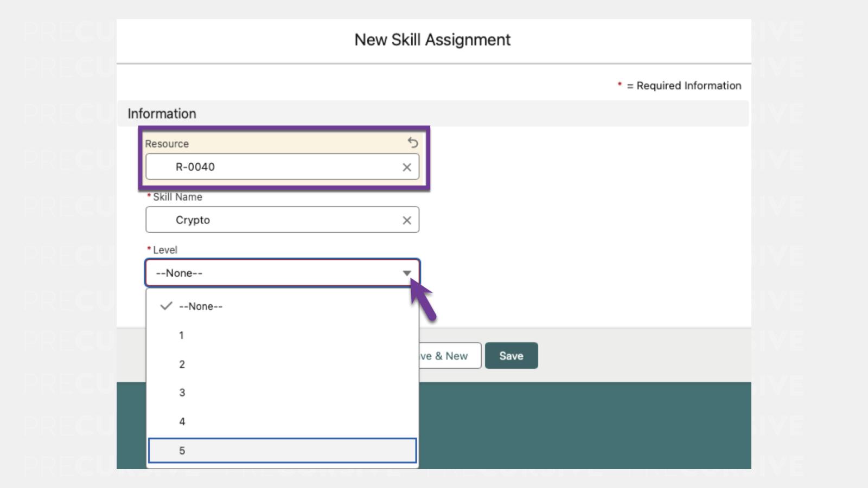Pick level 4 in the Level list
The image size is (868, 488).
pos(182,422)
